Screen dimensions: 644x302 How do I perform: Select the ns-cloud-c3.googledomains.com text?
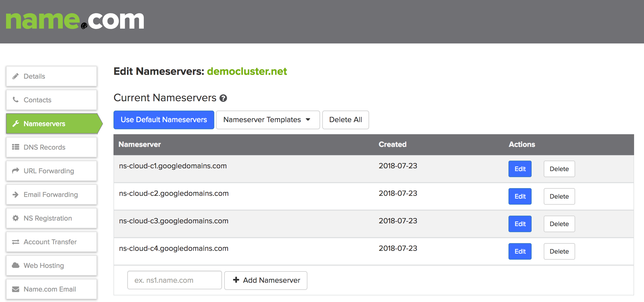coord(174,221)
